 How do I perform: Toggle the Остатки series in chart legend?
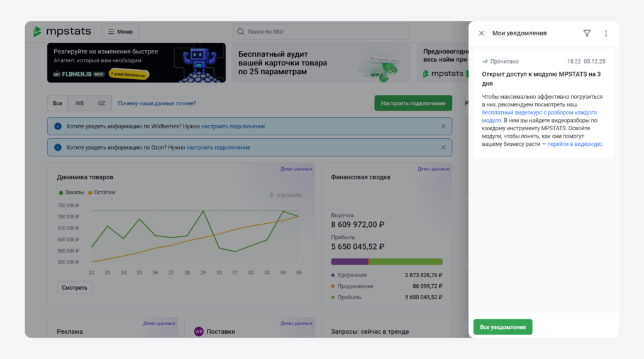coord(101,192)
